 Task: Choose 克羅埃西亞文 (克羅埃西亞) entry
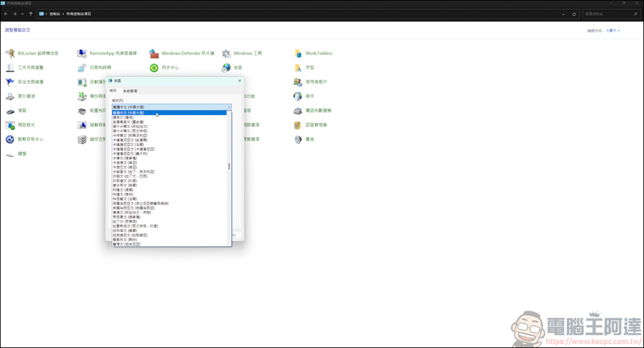point(169,208)
